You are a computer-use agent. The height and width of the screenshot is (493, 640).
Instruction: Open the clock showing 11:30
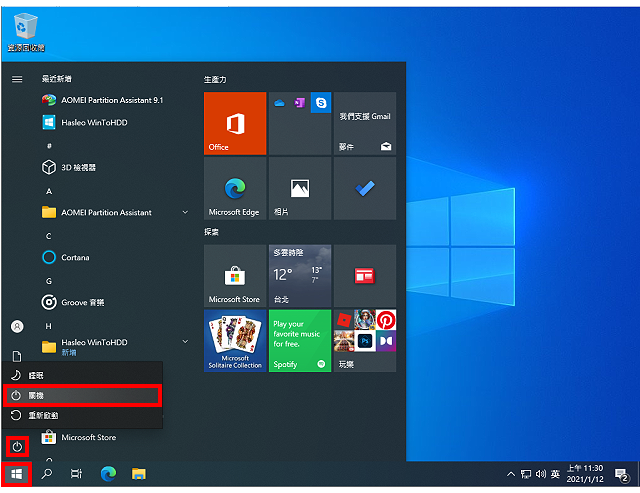585,474
